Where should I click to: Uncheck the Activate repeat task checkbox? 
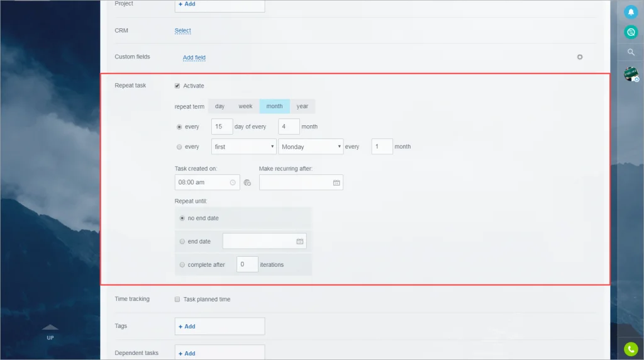(177, 86)
